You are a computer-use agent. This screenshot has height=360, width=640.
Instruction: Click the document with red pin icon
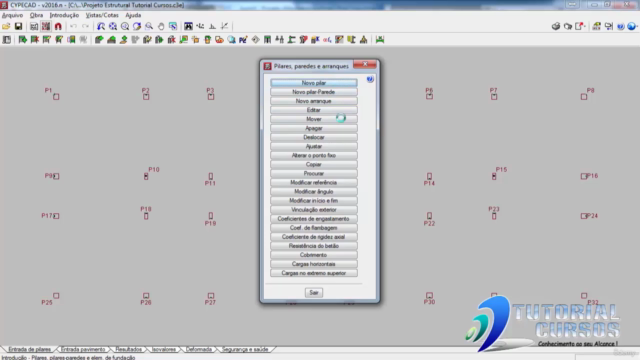(580, 26)
